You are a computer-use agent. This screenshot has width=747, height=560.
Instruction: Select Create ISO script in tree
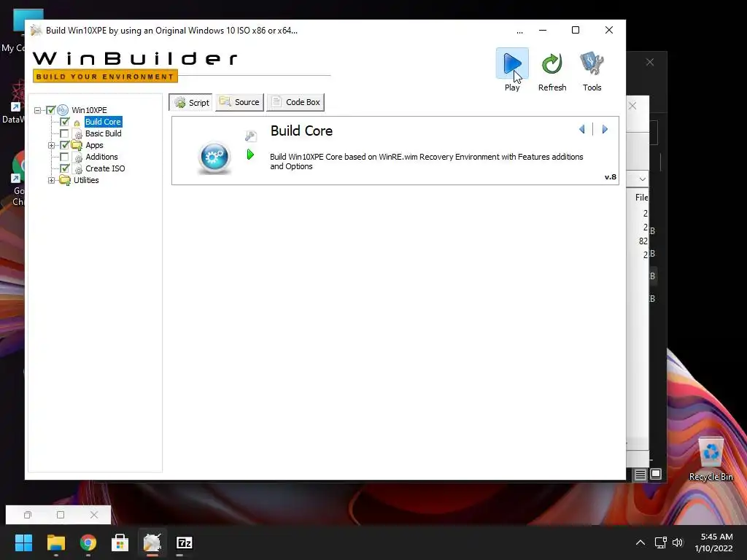pyautogui.click(x=105, y=168)
